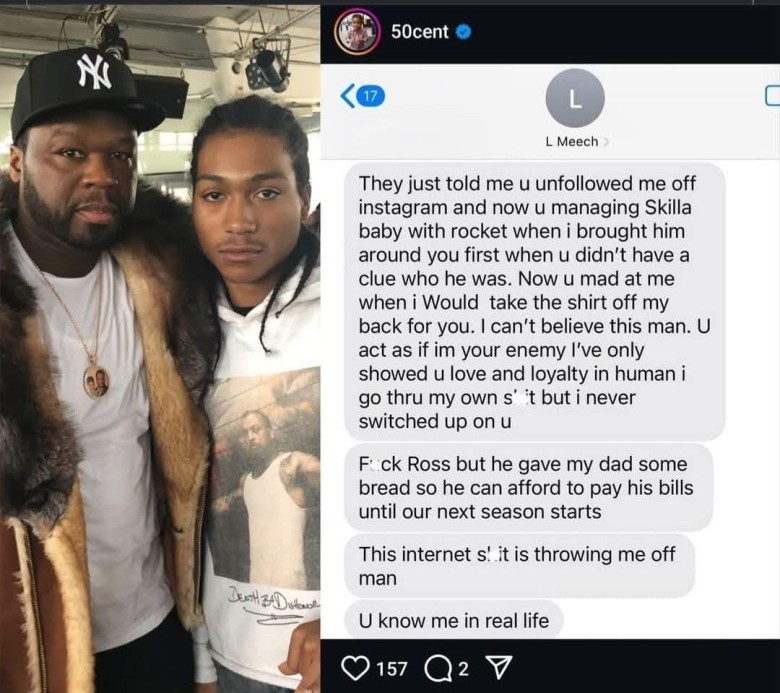Tap the blue back chevron arrow
This screenshot has width=780, height=693.
point(348,96)
